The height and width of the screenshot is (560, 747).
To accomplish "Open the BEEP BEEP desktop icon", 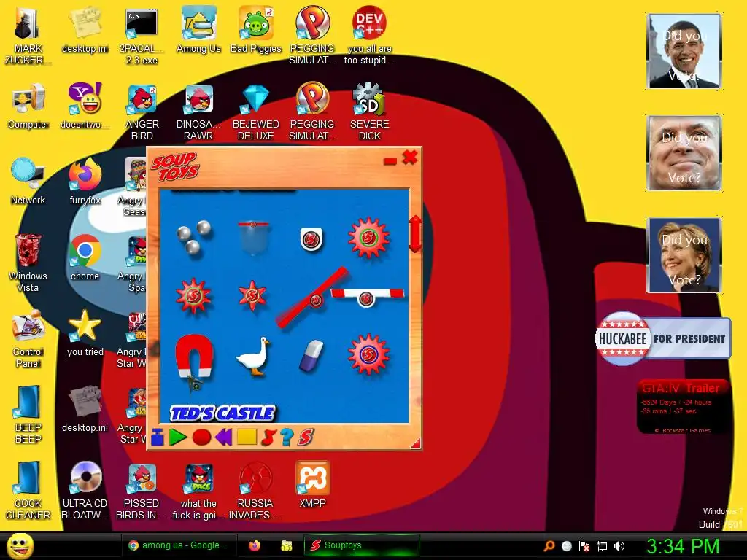I will click(28, 415).
